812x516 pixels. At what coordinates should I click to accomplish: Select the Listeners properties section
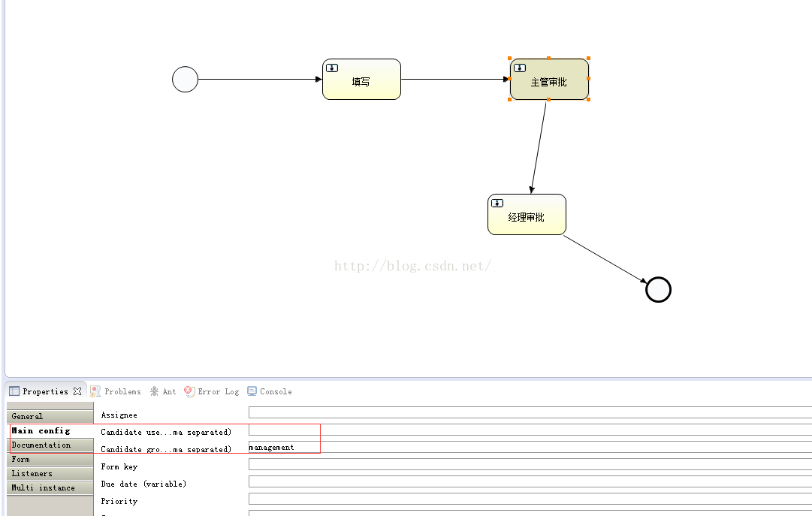50,473
